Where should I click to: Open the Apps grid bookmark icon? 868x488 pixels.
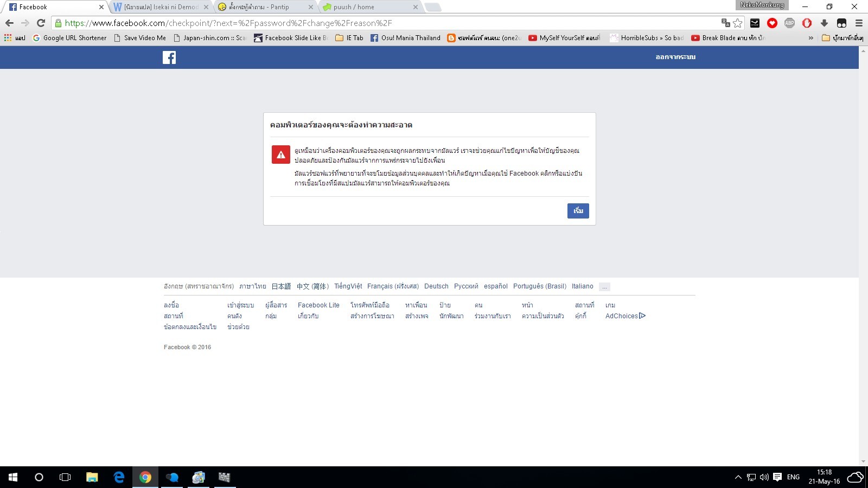(x=8, y=37)
